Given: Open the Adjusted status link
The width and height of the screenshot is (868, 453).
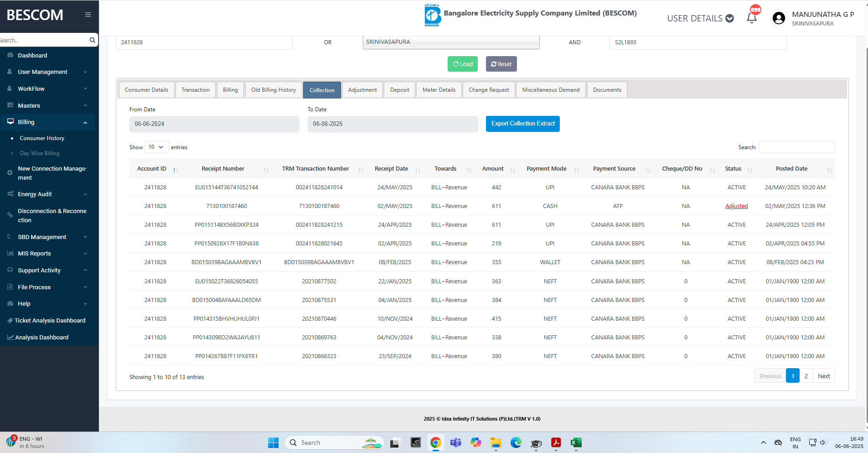Looking at the screenshot, I should [x=736, y=206].
